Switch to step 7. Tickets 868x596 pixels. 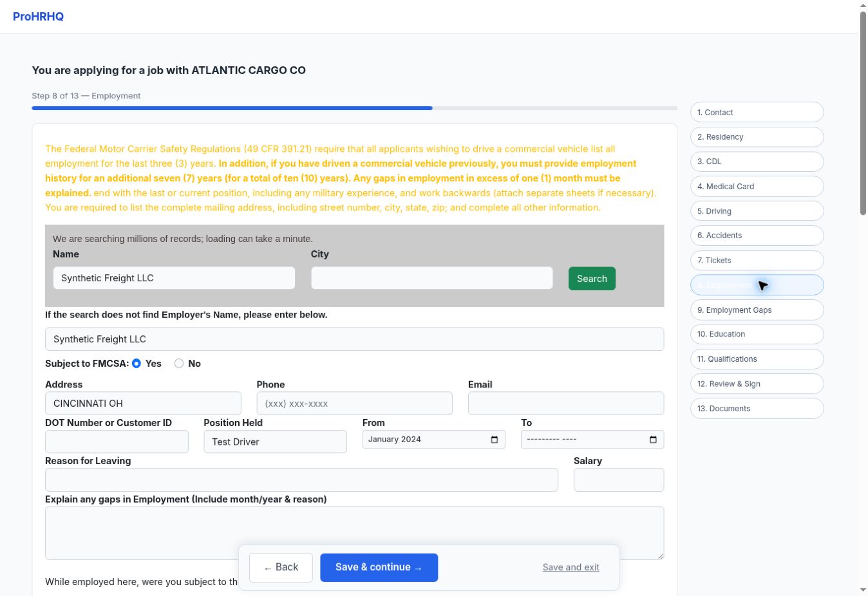coord(757,261)
